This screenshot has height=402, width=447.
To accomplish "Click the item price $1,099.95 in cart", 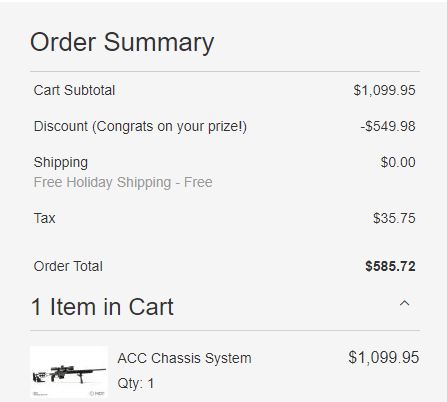I will click(x=384, y=358).
